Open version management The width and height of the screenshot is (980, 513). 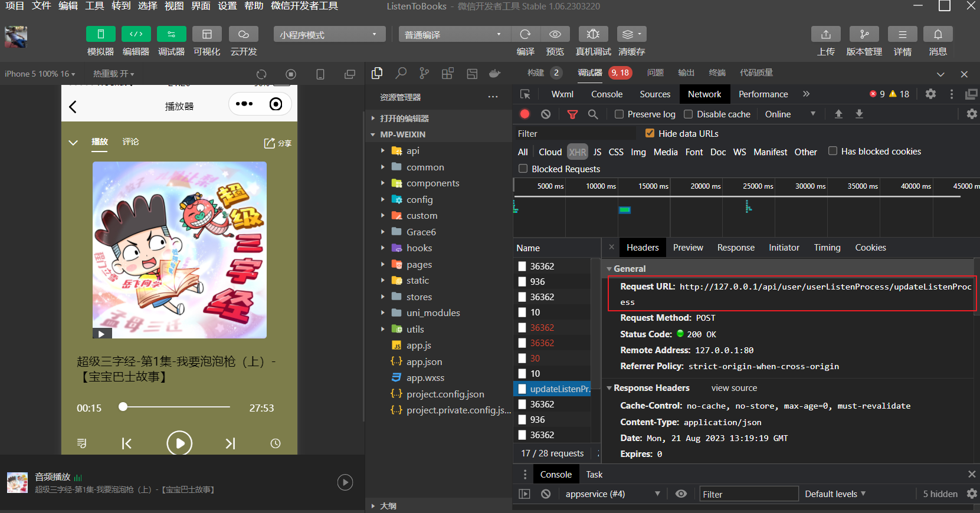864,34
